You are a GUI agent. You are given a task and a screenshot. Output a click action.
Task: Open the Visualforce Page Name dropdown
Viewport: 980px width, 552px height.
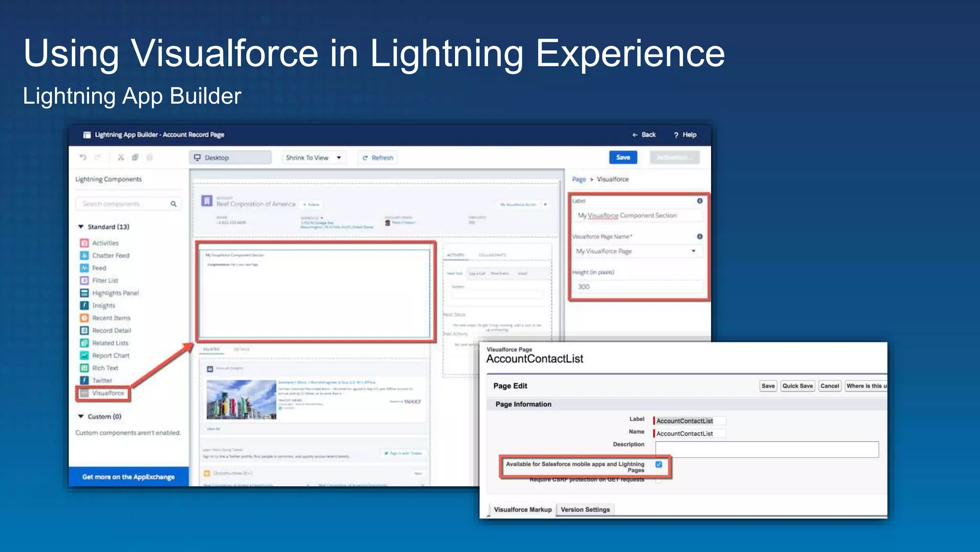point(638,251)
